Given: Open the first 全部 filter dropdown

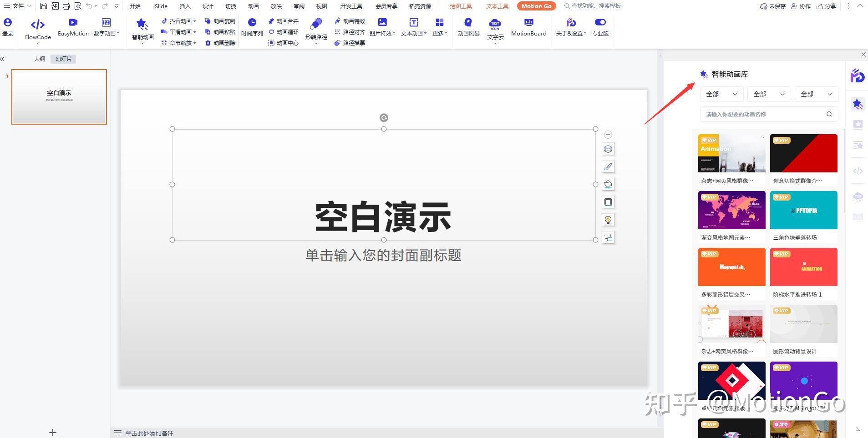Looking at the screenshot, I should click(x=721, y=94).
